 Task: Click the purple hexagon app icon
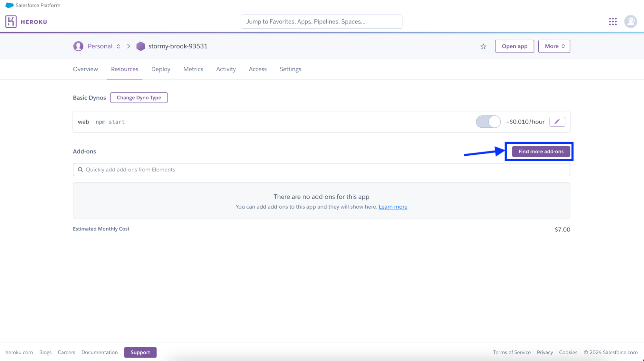[140, 46]
